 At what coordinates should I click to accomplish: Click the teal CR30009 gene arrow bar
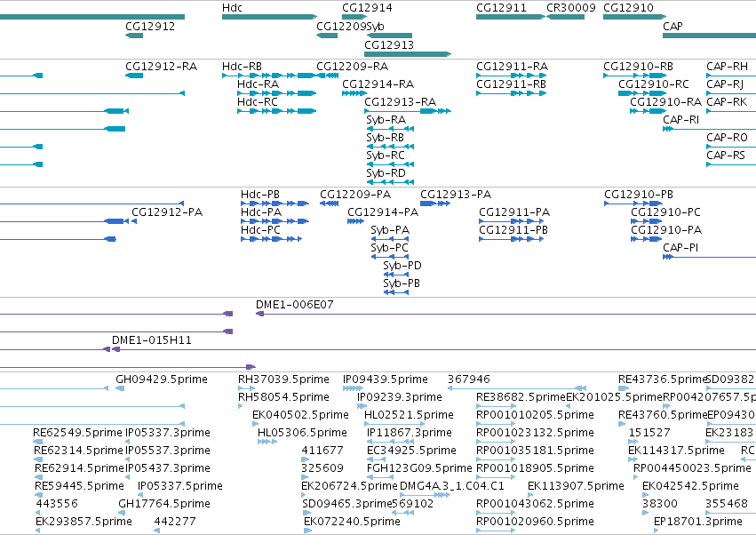565,17
